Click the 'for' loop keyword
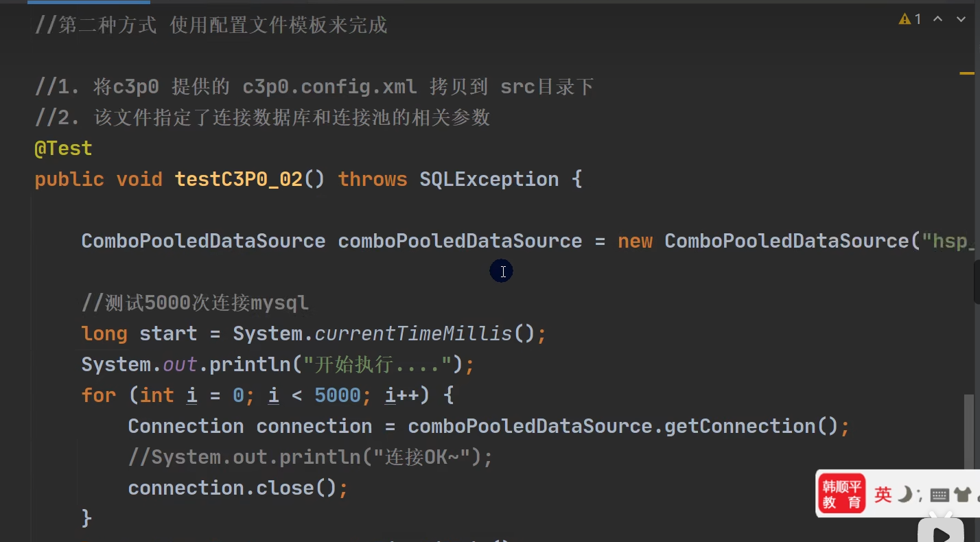 98,395
